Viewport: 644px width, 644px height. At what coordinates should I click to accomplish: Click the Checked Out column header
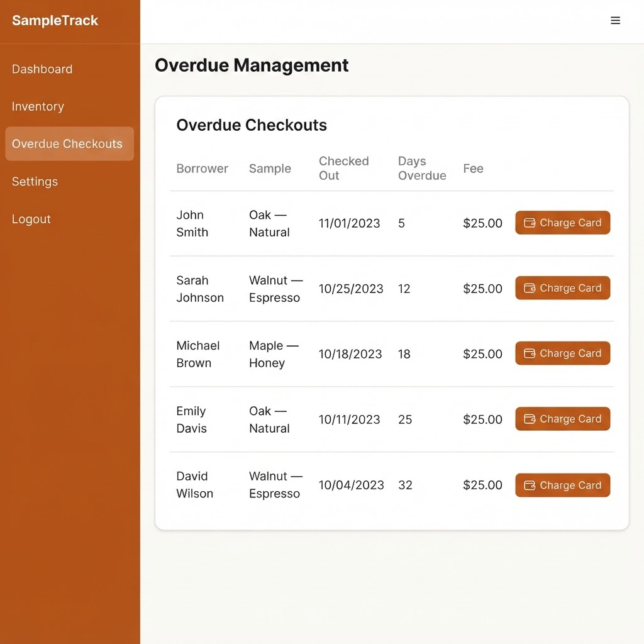[344, 169]
